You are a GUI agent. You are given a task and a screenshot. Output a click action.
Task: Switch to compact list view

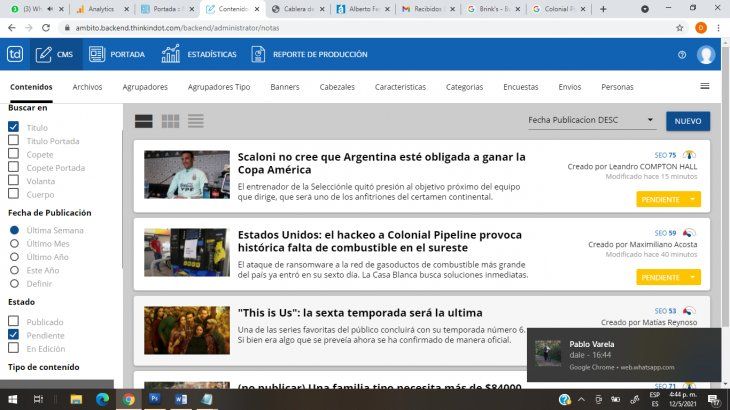tap(196, 121)
